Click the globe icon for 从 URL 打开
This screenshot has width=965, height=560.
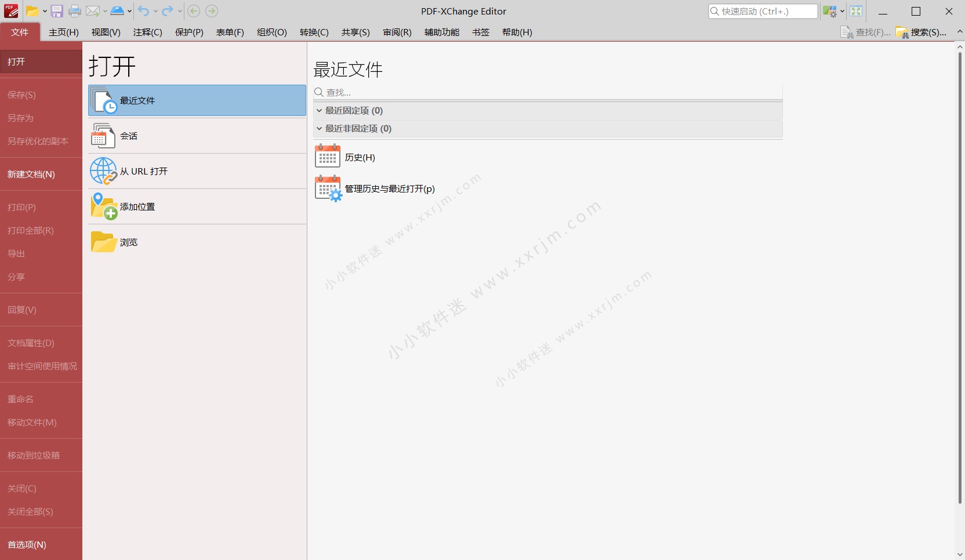[103, 171]
